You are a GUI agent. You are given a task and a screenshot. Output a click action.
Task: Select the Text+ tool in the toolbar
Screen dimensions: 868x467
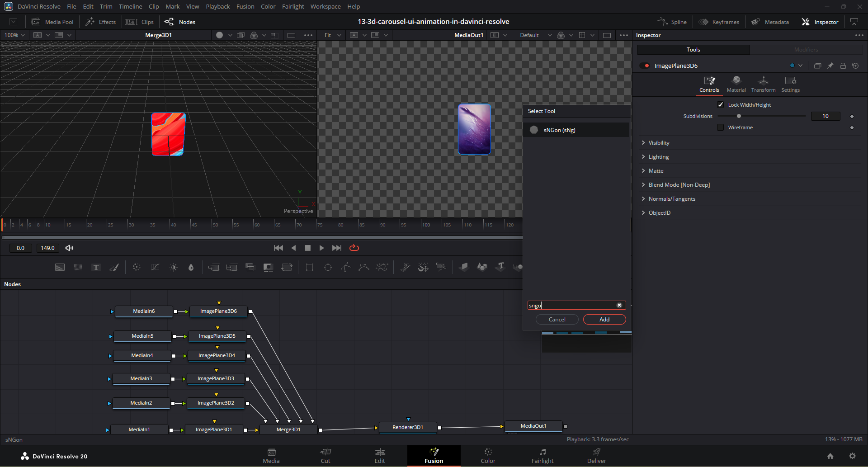tap(96, 267)
